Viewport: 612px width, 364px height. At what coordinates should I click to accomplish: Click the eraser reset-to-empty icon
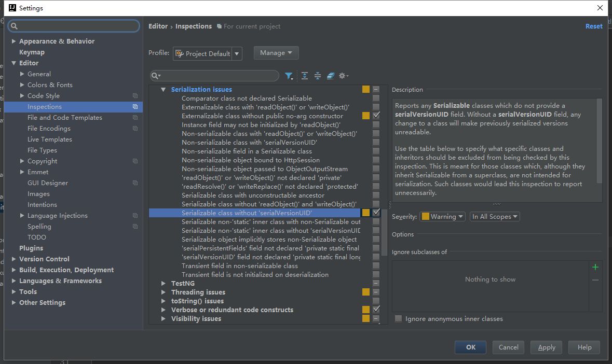(330, 76)
